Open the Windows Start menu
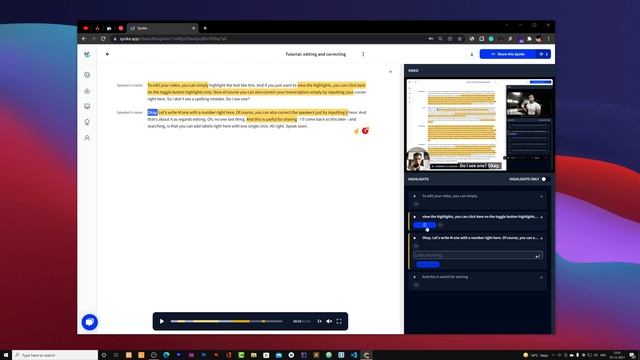Viewport: 640px width, 360px height. pos(6,355)
